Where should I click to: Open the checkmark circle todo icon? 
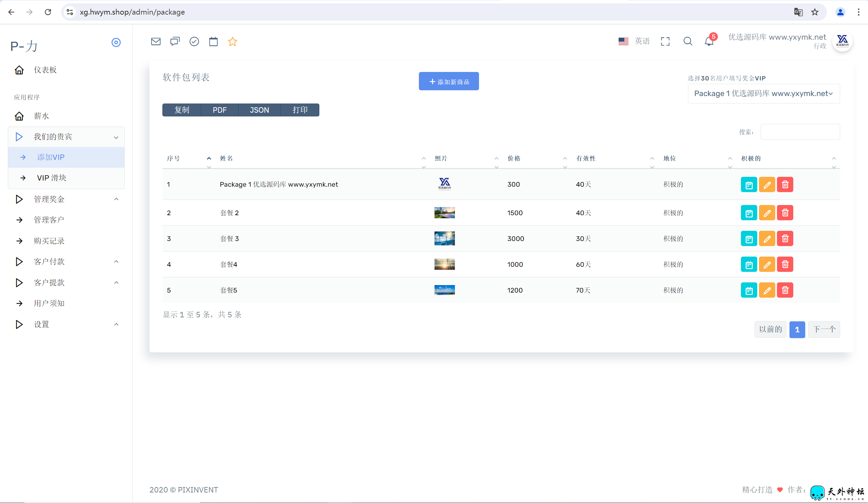(x=194, y=42)
